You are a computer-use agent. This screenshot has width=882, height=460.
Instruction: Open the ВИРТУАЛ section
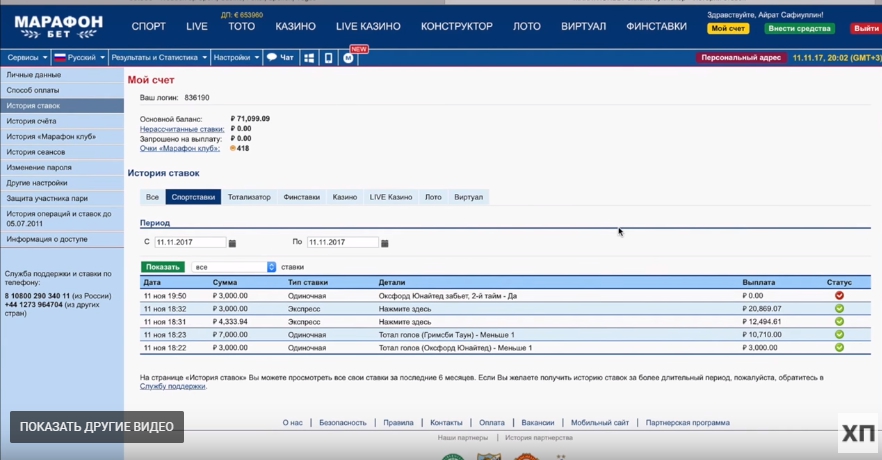coord(583,26)
